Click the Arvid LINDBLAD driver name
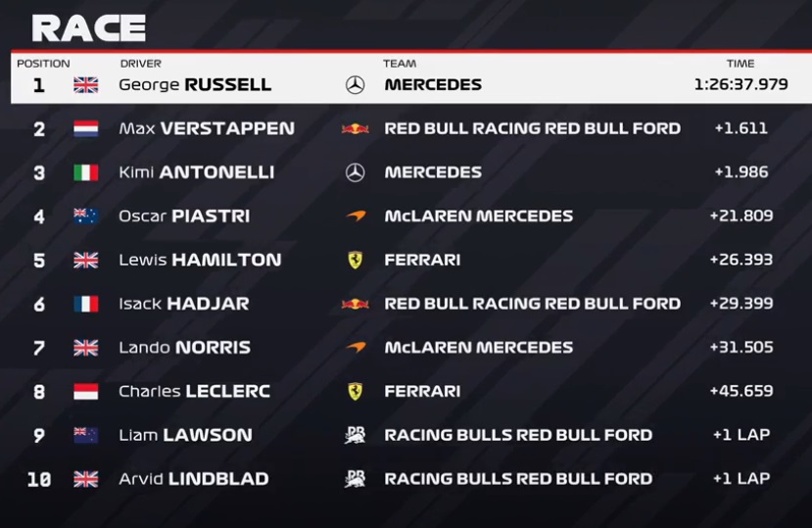 coord(194,479)
